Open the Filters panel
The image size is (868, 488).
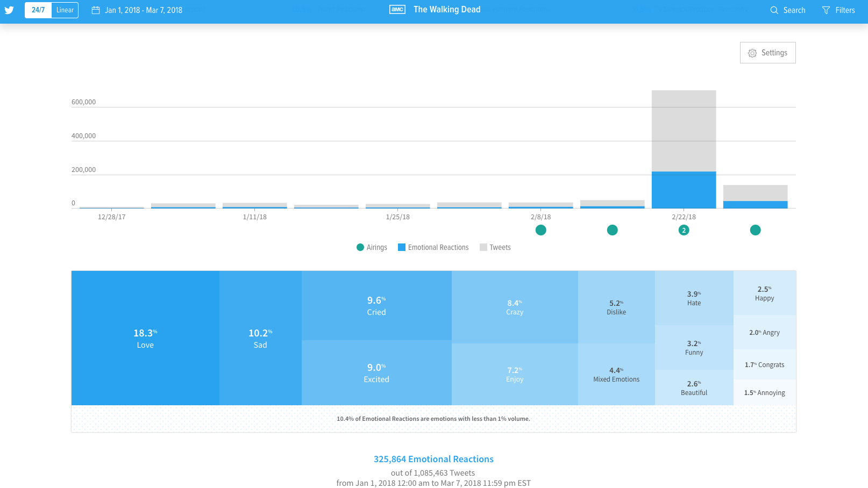coord(845,10)
